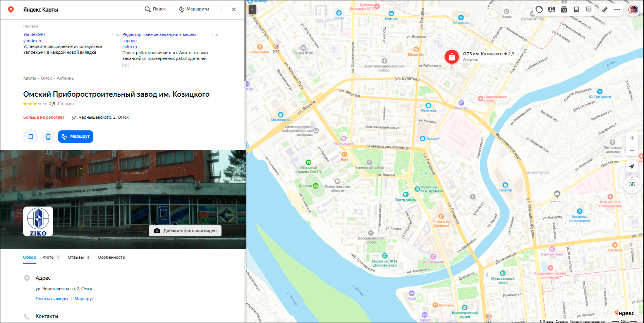Send the place to phone icon
The image size is (644, 323).
[x=48, y=137]
